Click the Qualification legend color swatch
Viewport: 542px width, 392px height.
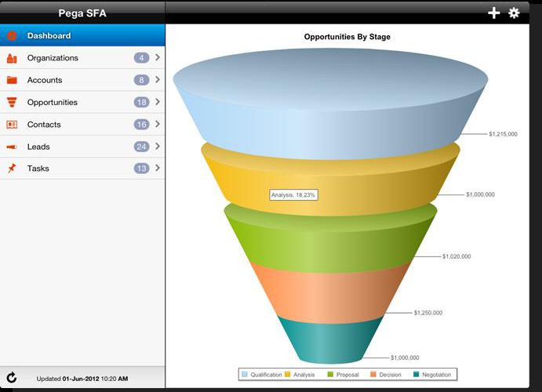pyautogui.click(x=246, y=375)
